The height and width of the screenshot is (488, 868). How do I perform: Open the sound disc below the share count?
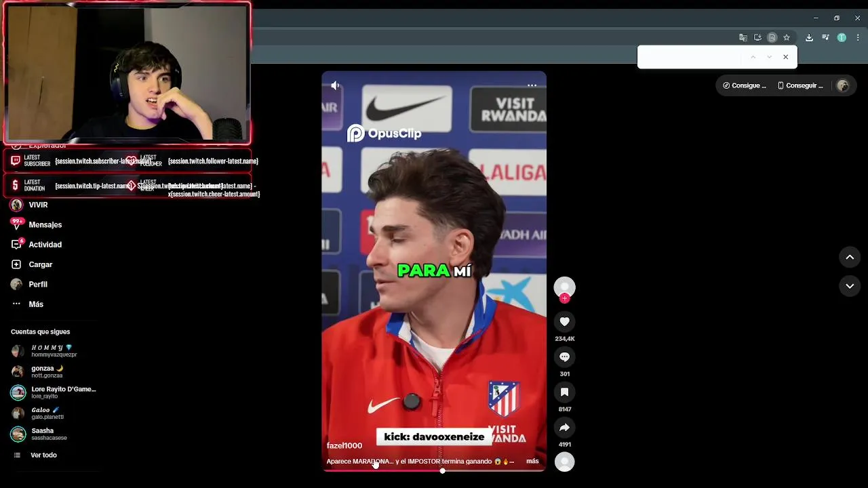(564, 462)
